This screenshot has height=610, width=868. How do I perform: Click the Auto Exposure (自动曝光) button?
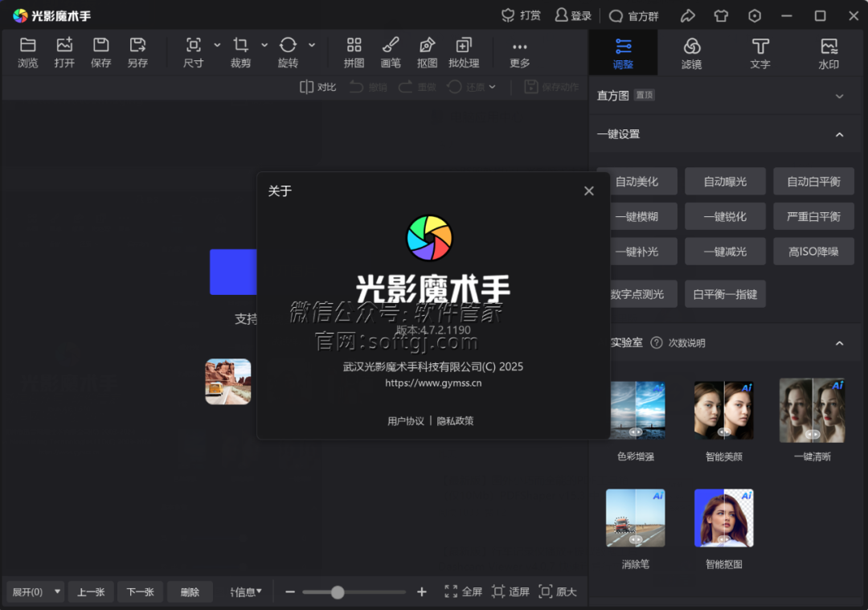725,182
